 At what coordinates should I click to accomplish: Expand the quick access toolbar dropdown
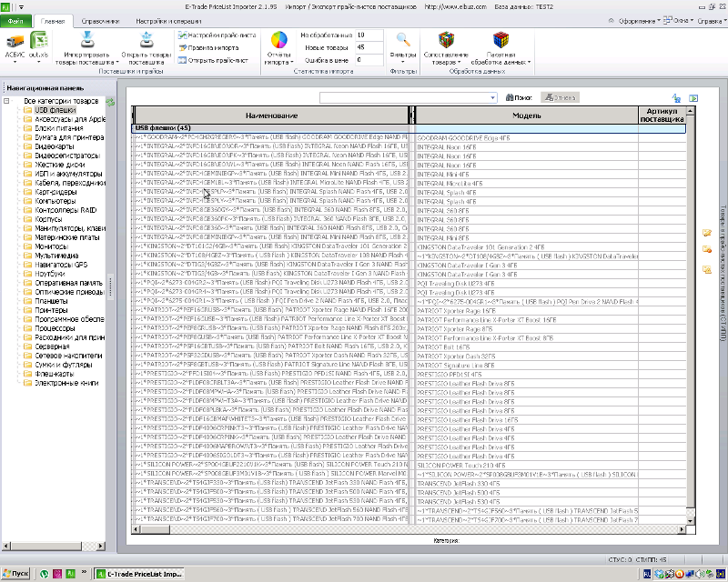(21, 7)
